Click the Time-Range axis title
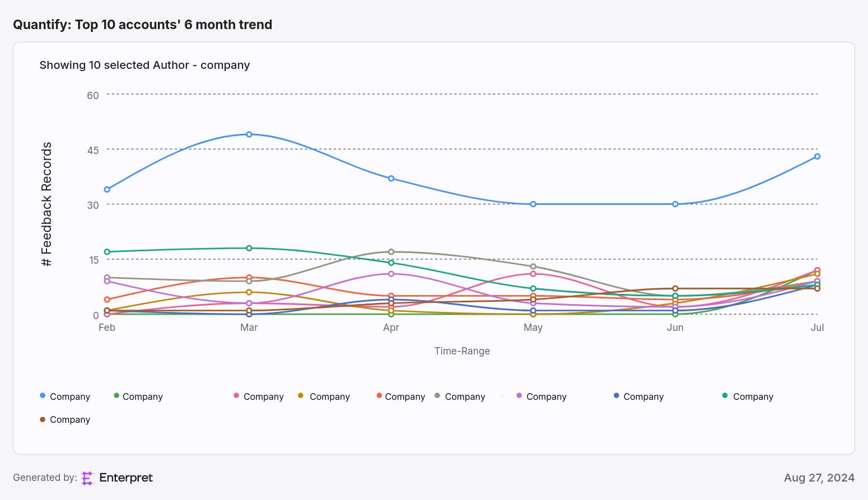The height and width of the screenshot is (500, 868). click(462, 351)
